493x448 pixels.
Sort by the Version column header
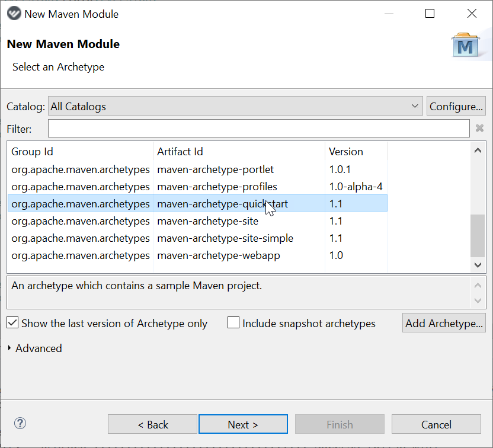[x=356, y=152]
